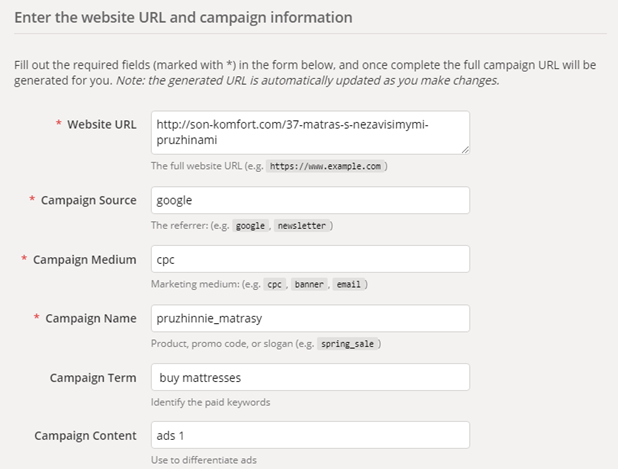Viewport: 618px width, 469px height.
Task: Click the email example code tag
Action: point(349,284)
